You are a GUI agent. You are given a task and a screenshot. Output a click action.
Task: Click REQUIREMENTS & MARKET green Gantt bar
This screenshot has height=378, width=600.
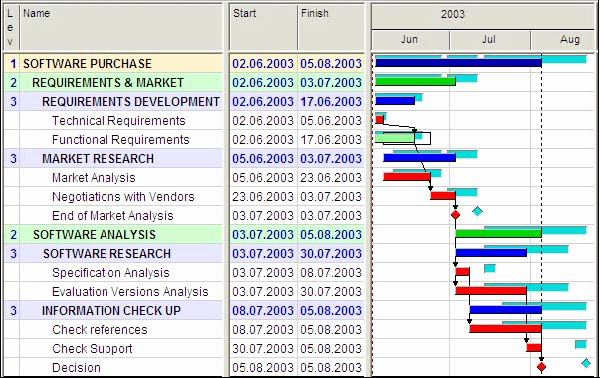[416, 81]
